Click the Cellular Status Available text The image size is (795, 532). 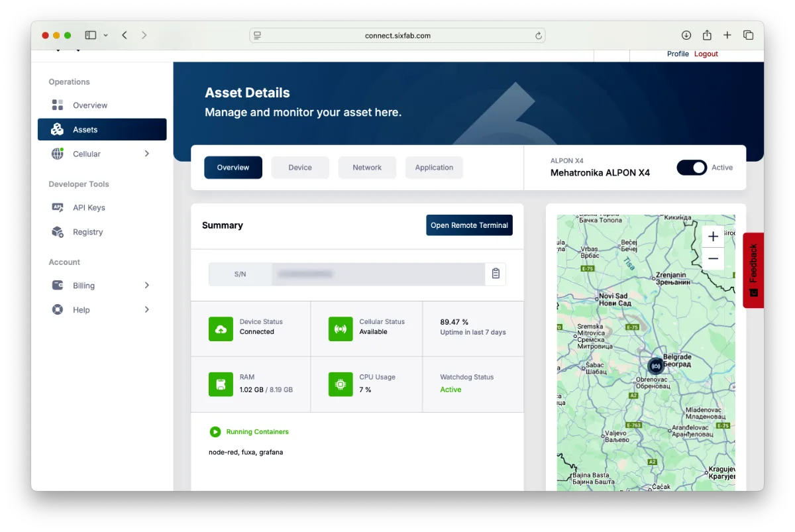coord(374,332)
